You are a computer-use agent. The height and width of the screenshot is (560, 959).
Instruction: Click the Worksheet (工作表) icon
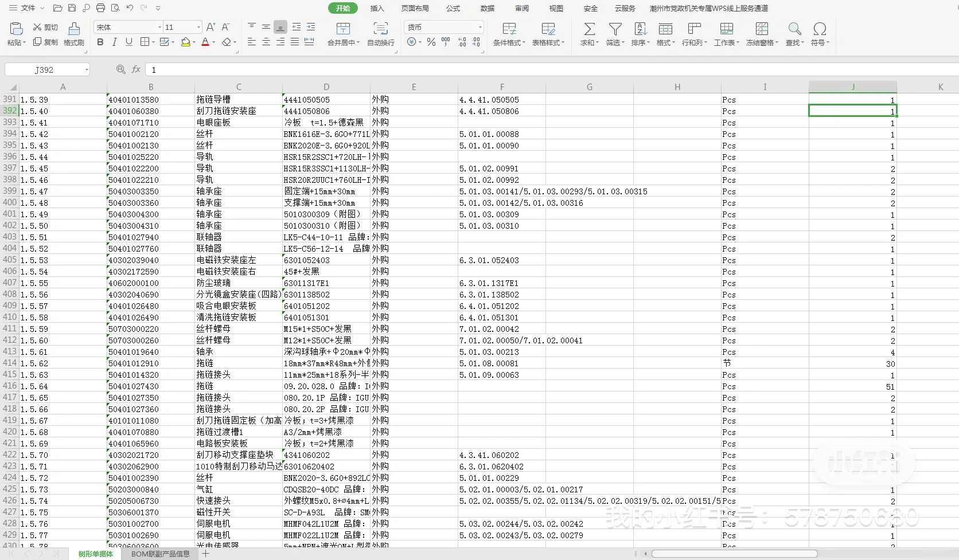(727, 29)
